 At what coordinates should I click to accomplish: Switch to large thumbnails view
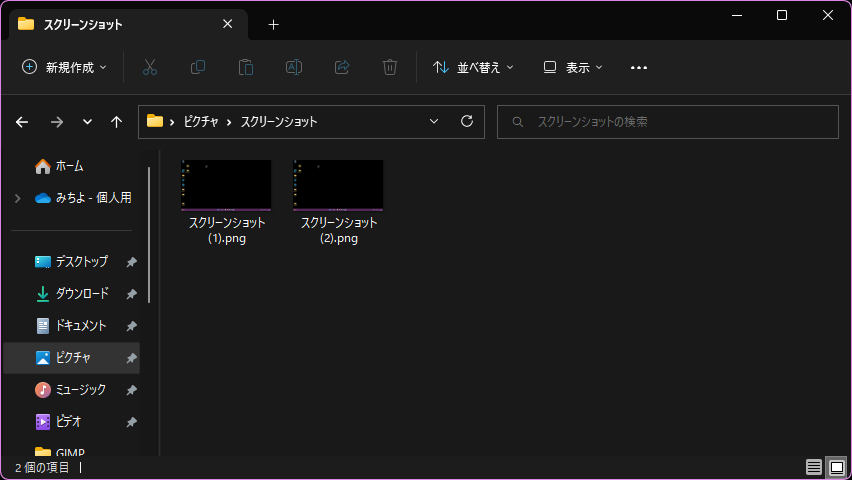point(837,467)
